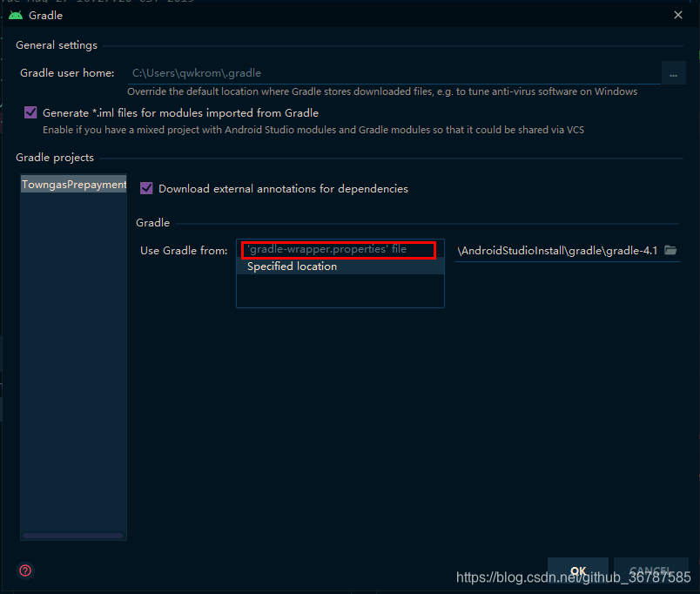Screen dimensions: 700x594
Task: Select TowngasPrepayment project in list
Action: (x=74, y=185)
